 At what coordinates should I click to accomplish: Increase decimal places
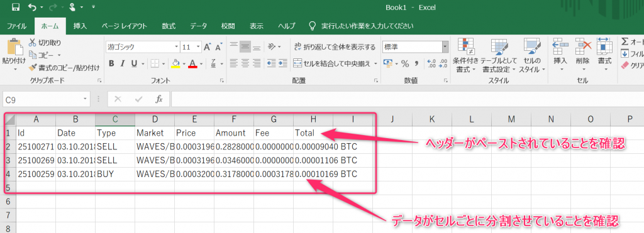(431, 63)
